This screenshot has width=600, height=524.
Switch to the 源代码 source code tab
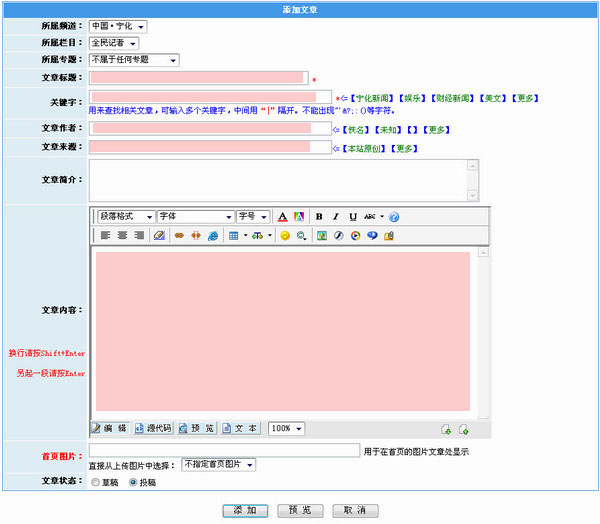coord(153,429)
